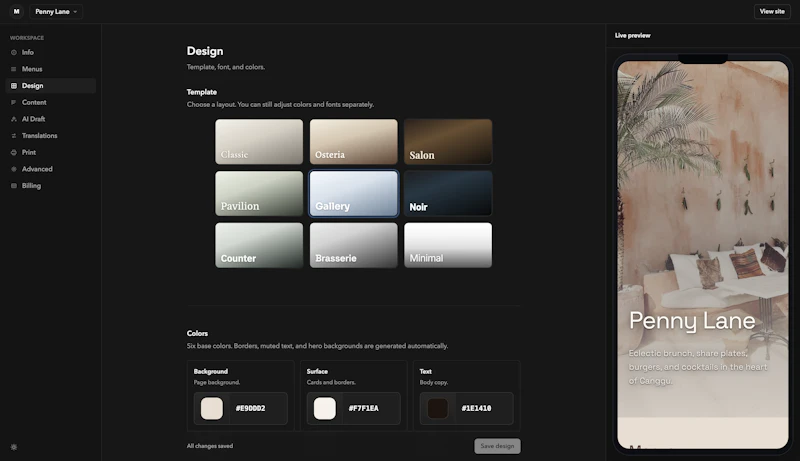Screen dimensions: 800x461
Task: Click the Print sidebar label
Action: tap(29, 152)
